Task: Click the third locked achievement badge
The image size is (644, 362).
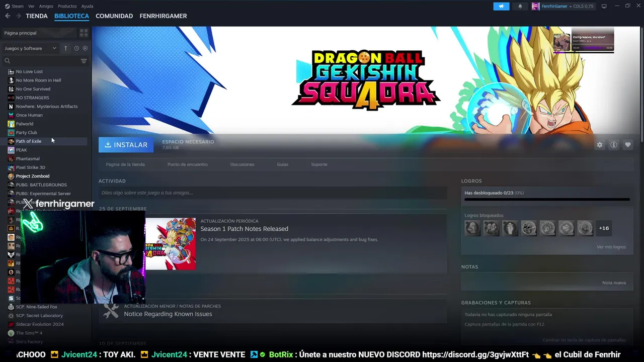Action: click(510, 228)
